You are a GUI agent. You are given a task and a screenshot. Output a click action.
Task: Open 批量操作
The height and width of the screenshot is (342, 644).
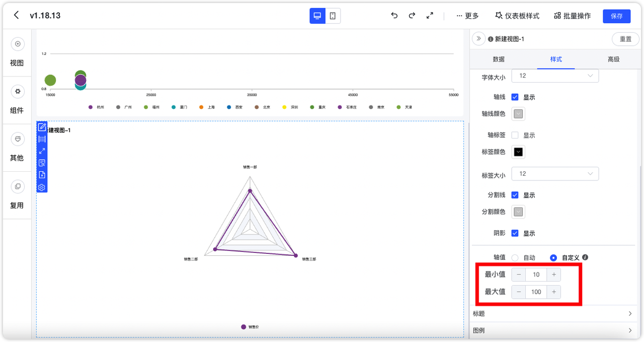pyautogui.click(x=572, y=16)
